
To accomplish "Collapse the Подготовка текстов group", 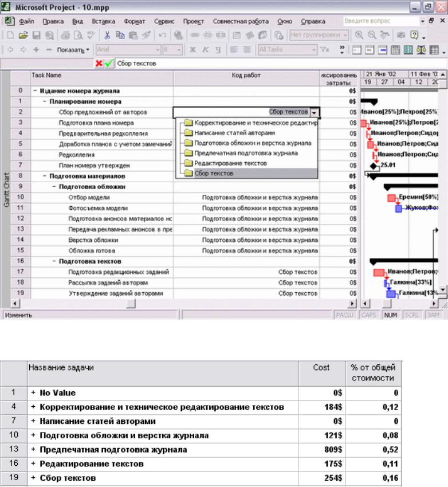I will [x=54, y=261].
